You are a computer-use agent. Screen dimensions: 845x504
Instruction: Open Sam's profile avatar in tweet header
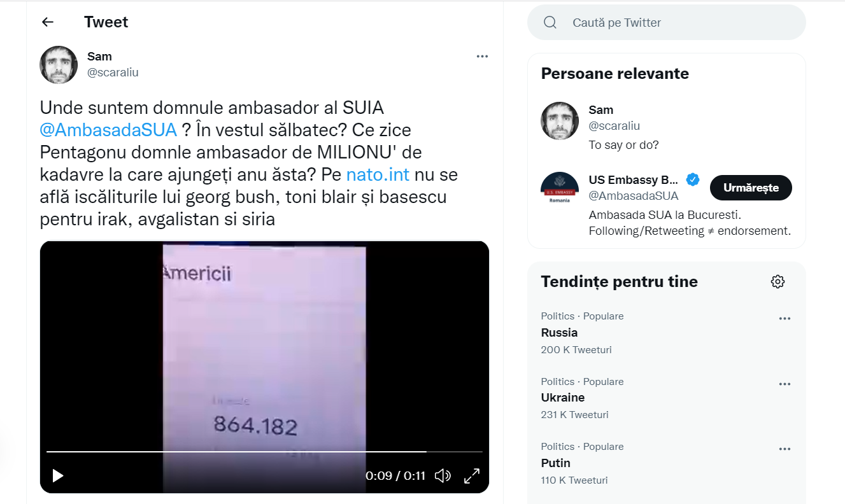pos(59,64)
